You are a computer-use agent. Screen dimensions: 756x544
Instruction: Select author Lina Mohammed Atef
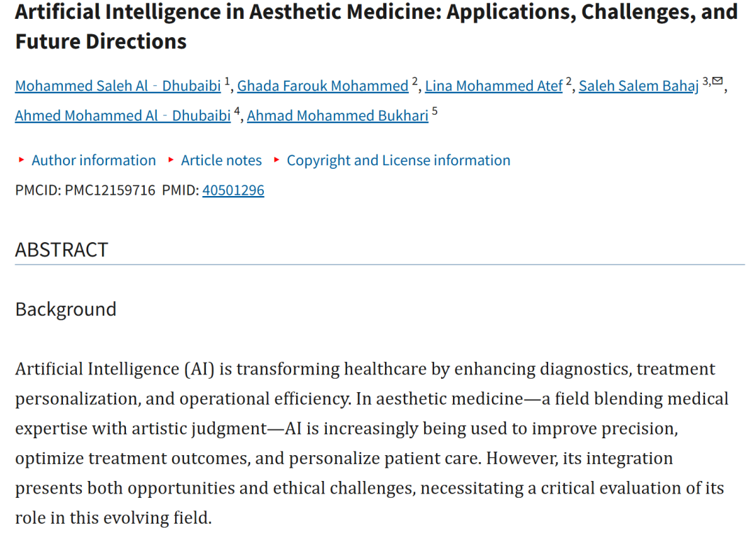(x=493, y=86)
